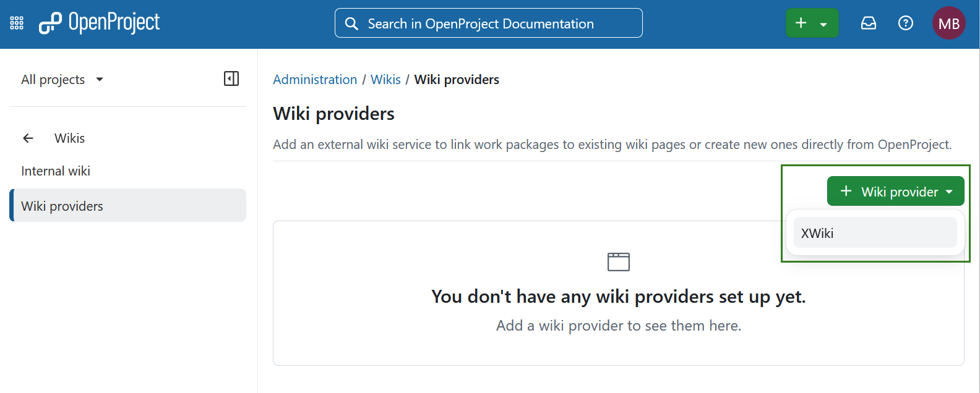
Task: Click 'Add a wiki provider to see them here.'
Action: coord(619,326)
